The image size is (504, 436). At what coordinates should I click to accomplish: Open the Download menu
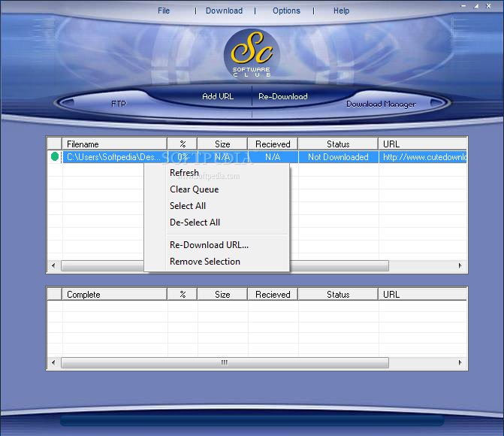click(x=224, y=11)
